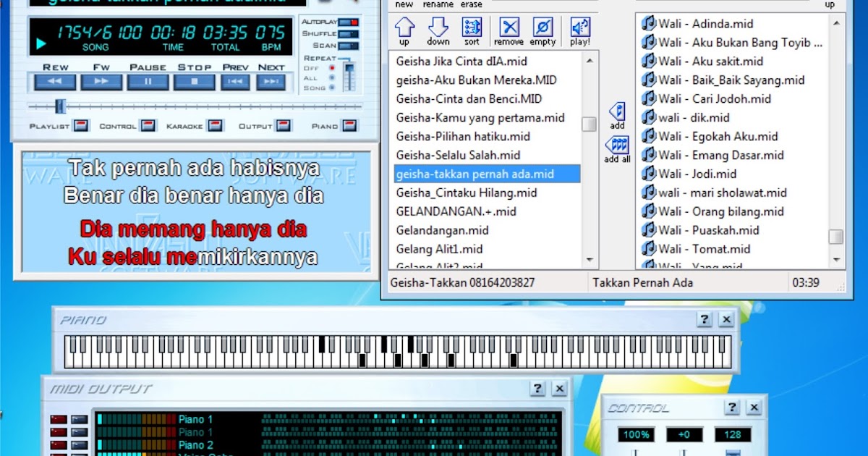
Task: Select the Repeat All radio button
Action: (331, 77)
